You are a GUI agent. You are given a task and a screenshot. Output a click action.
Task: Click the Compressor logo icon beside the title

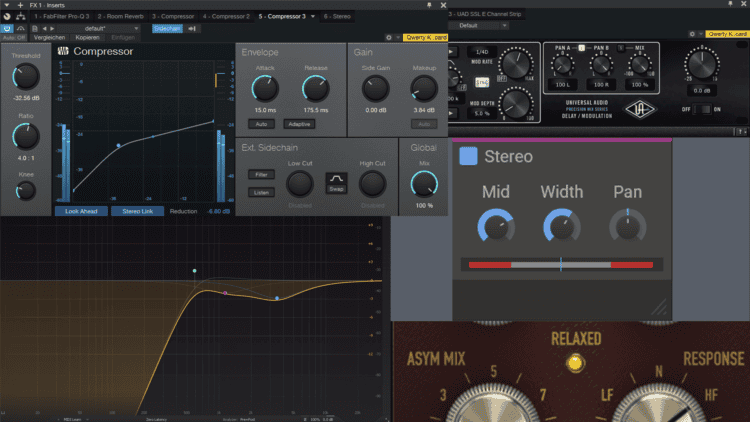pyautogui.click(x=63, y=51)
